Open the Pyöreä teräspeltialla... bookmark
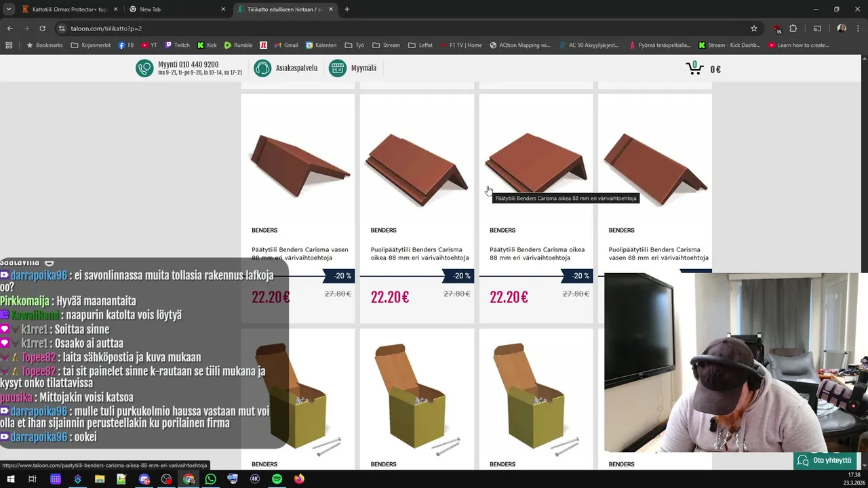The width and height of the screenshot is (868, 488). coord(660,45)
